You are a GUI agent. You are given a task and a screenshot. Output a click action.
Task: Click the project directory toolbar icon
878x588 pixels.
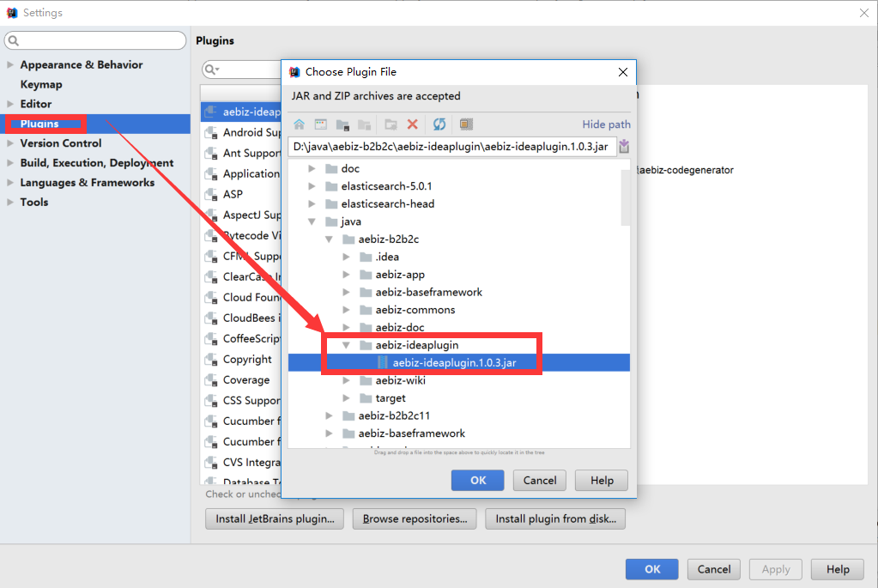tap(342, 124)
